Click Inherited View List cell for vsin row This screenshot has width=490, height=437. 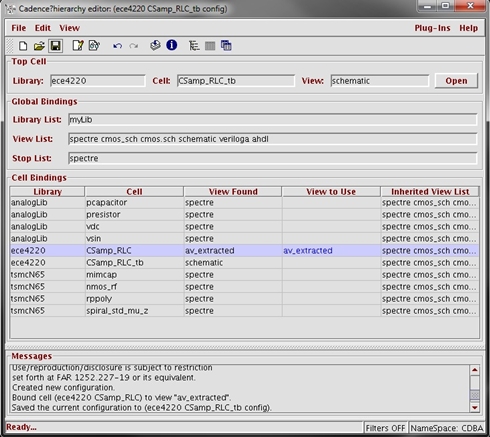[x=430, y=239]
